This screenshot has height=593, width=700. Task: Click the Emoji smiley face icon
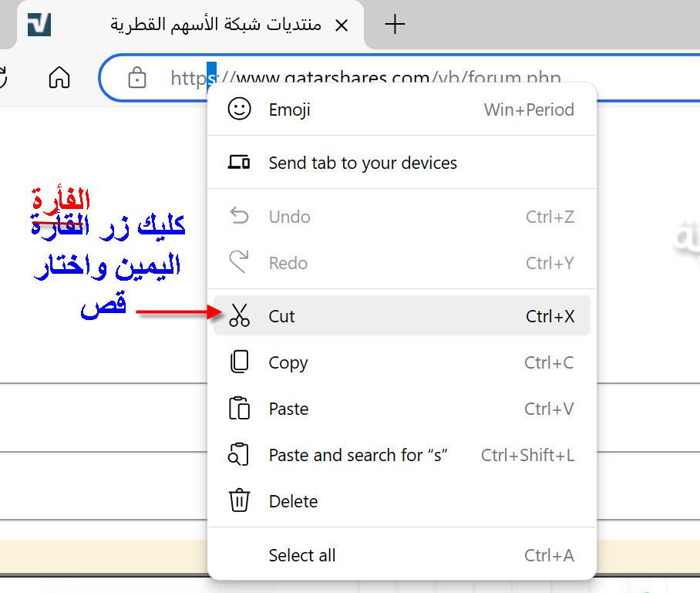tap(239, 110)
